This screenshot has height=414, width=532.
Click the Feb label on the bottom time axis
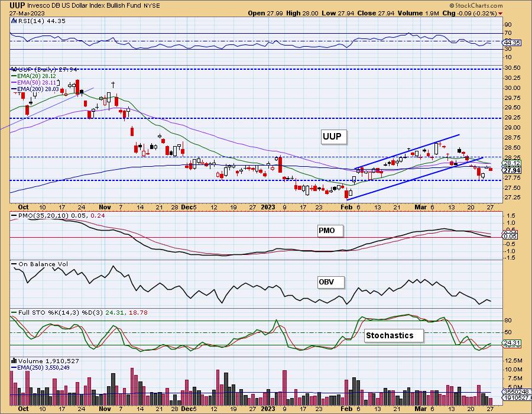tap(346, 409)
